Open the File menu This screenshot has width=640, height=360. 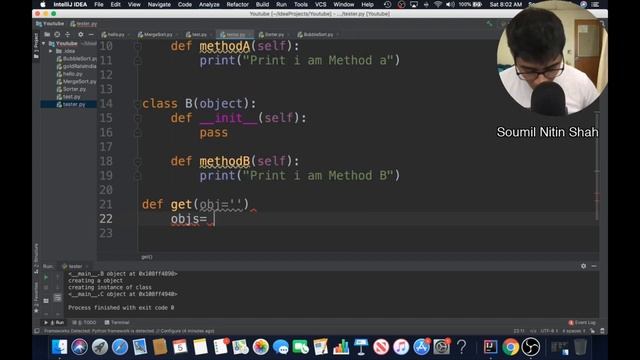pos(99,4)
